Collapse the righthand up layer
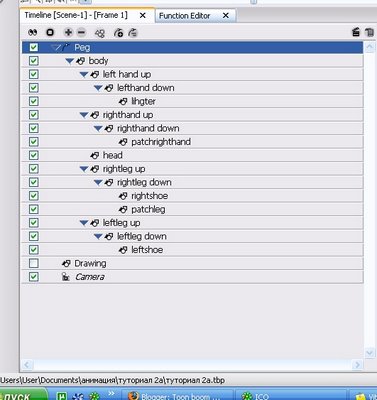The width and height of the screenshot is (377, 400). point(84,115)
